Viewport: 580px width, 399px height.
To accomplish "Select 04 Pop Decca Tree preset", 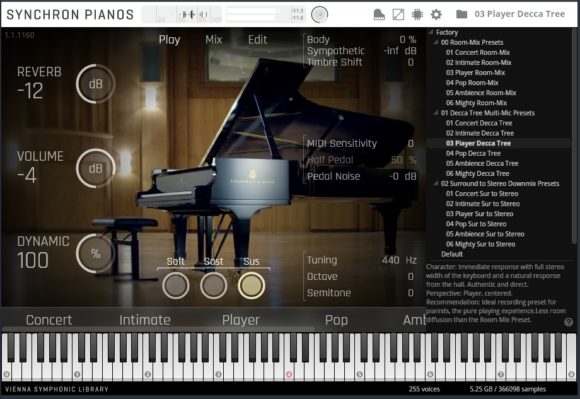I will 473,153.
